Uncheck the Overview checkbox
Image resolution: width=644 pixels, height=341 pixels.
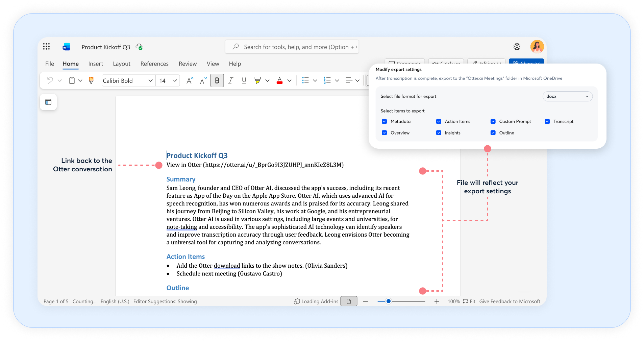(x=384, y=133)
